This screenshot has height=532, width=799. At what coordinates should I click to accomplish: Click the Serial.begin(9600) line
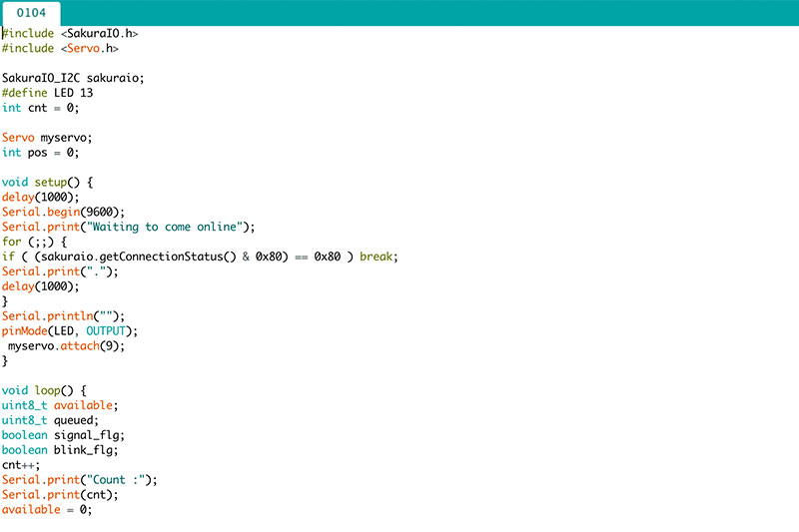(63, 212)
